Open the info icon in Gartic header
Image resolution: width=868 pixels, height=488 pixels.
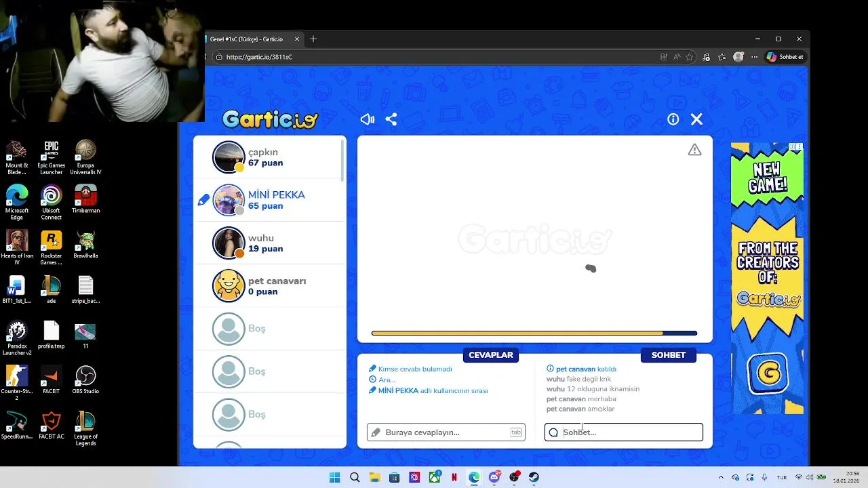[x=673, y=119]
